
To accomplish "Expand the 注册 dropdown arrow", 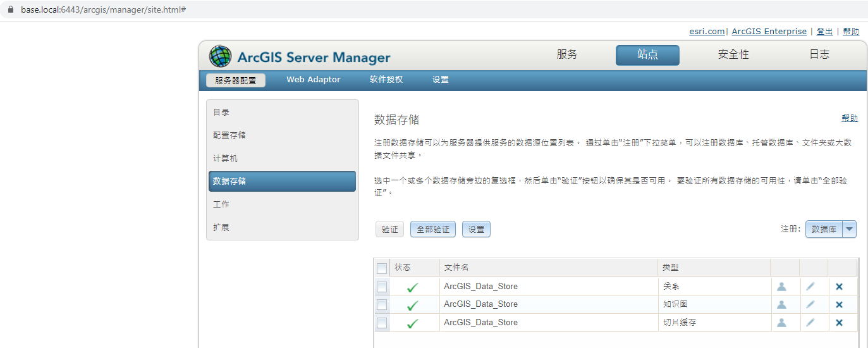I will point(850,229).
